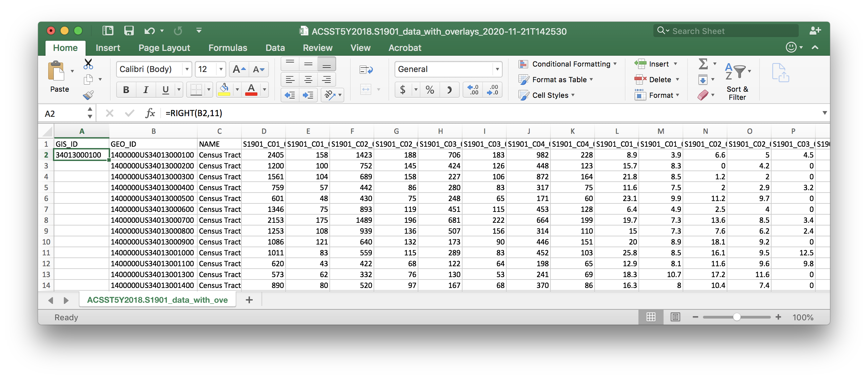Toggle Bold formatting

coord(126,90)
